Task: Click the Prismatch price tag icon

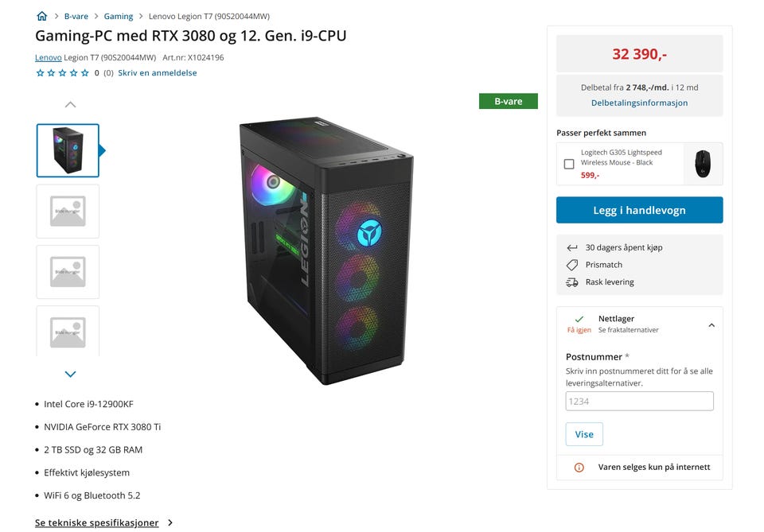Action: [x=572, y=265]
